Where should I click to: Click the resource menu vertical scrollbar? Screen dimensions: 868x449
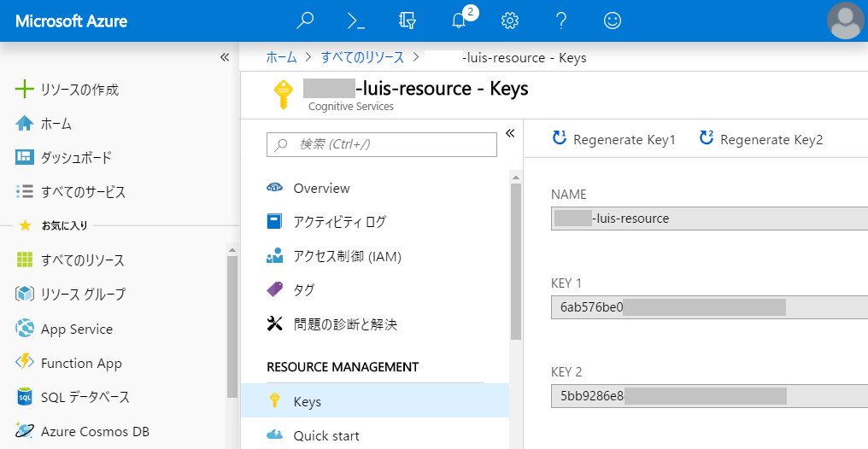(x=516, y=261)
